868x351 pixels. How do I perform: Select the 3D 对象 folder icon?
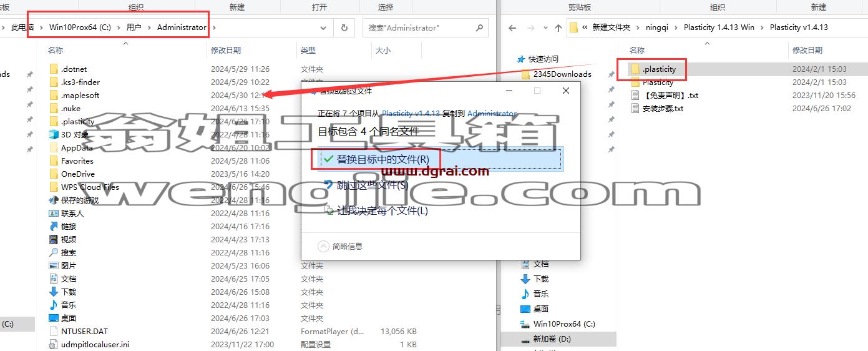[x=54, y=134]
